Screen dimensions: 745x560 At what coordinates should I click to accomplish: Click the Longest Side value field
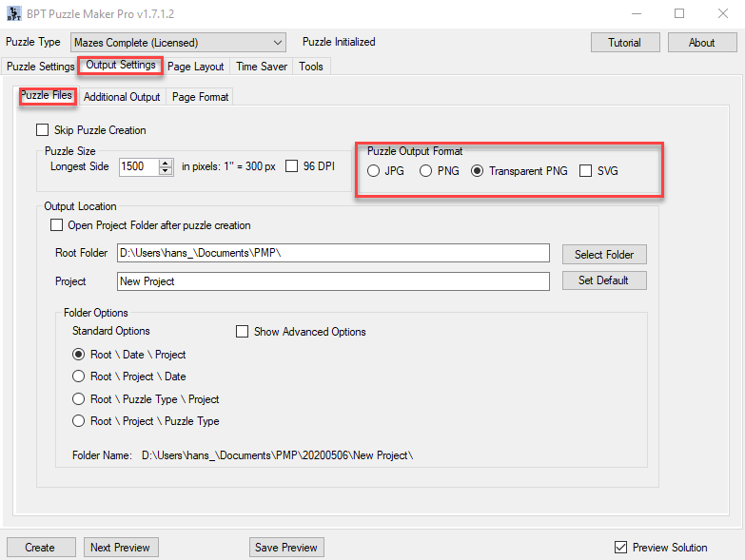point(138,166)
